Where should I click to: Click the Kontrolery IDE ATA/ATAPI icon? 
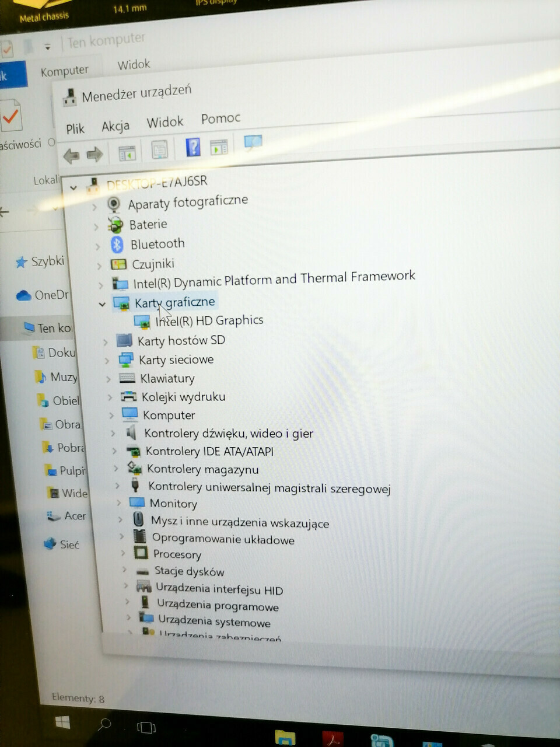[134, 451]
